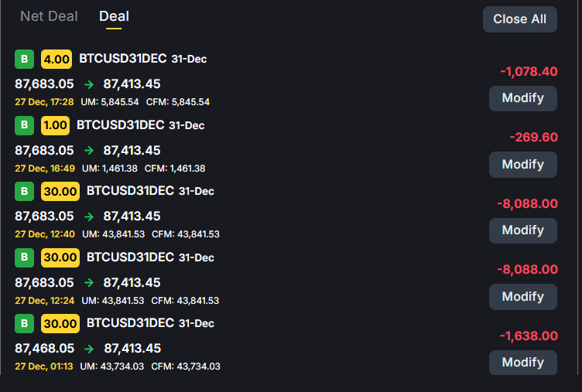Modify the deal opened at 12:24
Viewport: 582px width, 392px height.
click(x=522, y=297)
